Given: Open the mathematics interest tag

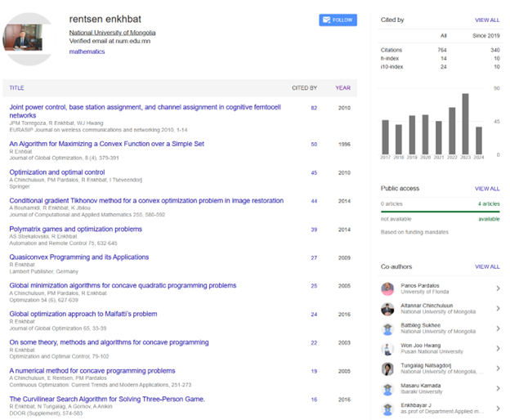Looking at the screenshot, I should point(87,51).
